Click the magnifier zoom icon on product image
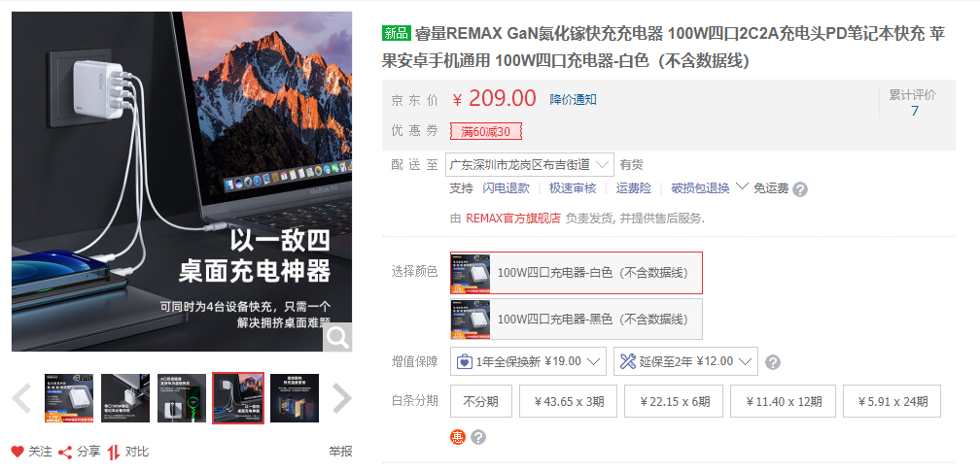 pyautogui.click(x=337, y=337)
